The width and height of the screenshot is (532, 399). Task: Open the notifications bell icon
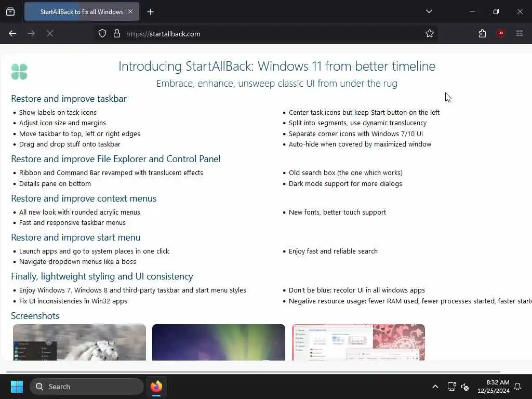[x=518, y=387]
